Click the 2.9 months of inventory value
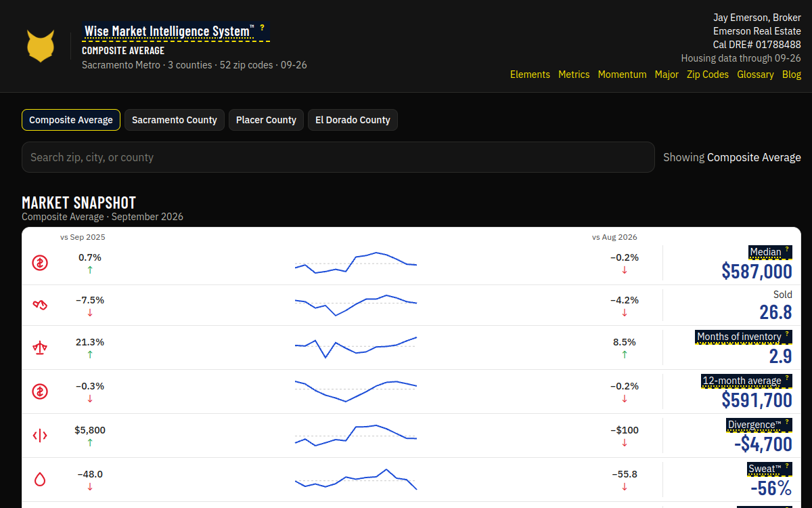The width and height of the screenshot is (812, 508). coord(780,356)
